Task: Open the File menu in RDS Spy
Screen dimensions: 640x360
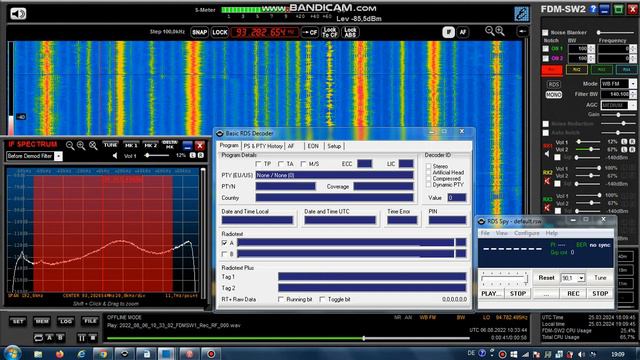Action: 485,233
